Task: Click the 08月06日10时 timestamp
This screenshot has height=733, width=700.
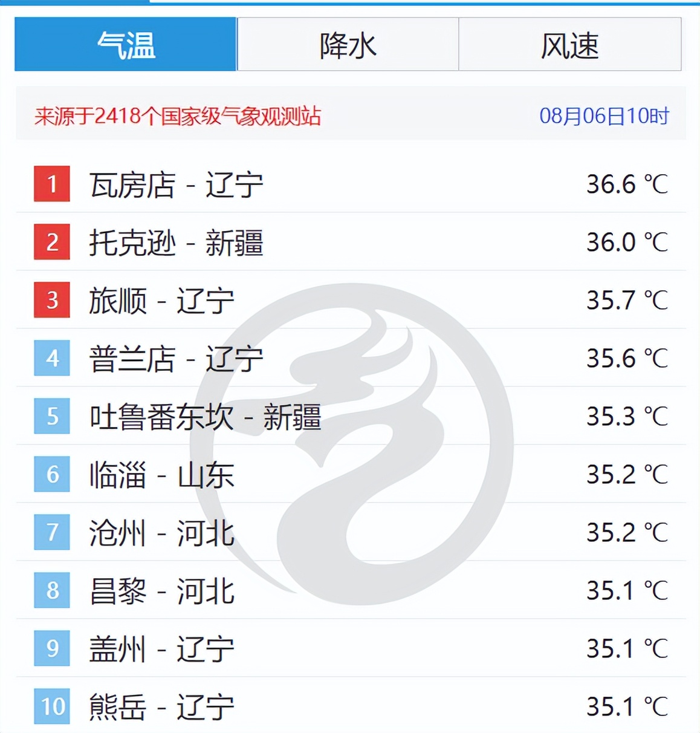Action: click(x=604, y=116)
